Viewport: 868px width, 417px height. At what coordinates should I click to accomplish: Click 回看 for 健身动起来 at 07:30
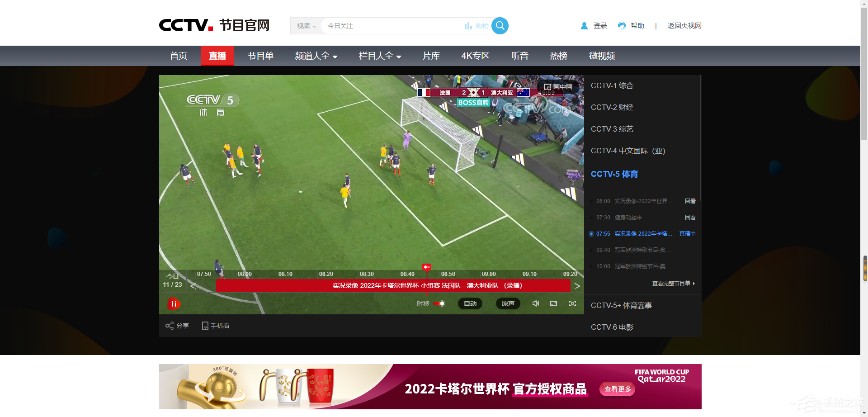coord(690,218)
